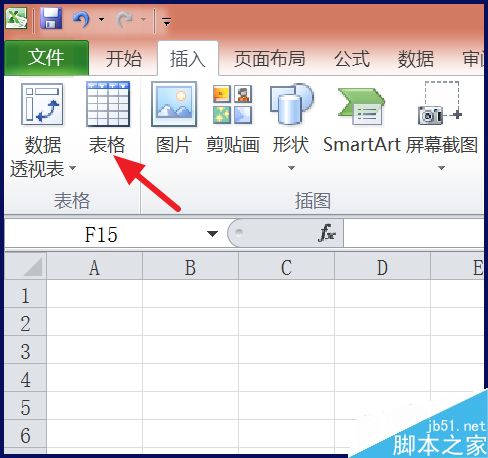This screenshot has height=458, width=488.
Task: Select row 6 header
Action: coord(25,435)
